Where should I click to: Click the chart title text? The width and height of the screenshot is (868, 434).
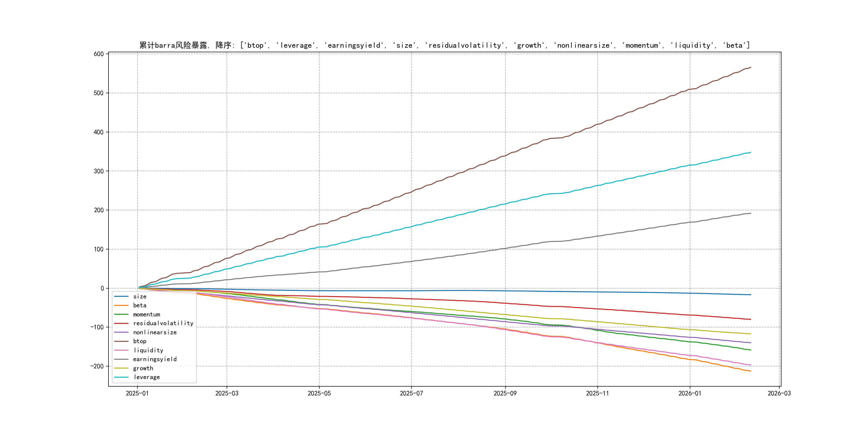pos(444,45)
